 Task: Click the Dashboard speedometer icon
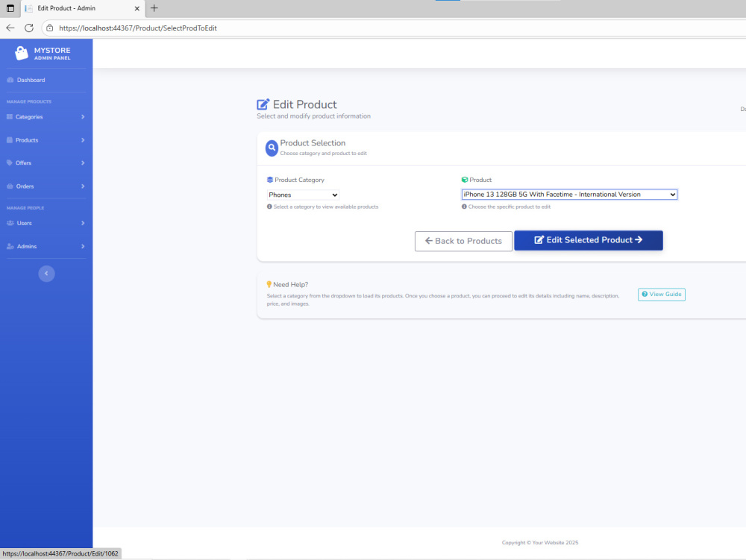point(10,80)
